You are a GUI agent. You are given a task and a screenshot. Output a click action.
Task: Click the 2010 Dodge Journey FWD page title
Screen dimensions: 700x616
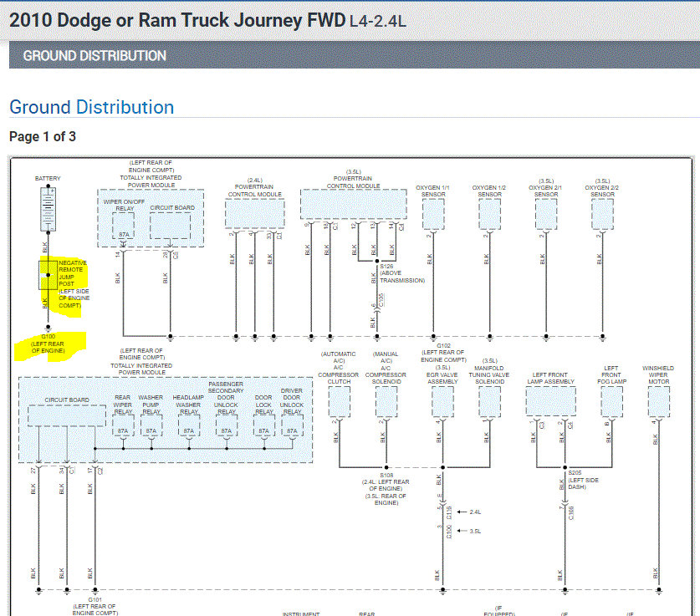coord(207,21)
